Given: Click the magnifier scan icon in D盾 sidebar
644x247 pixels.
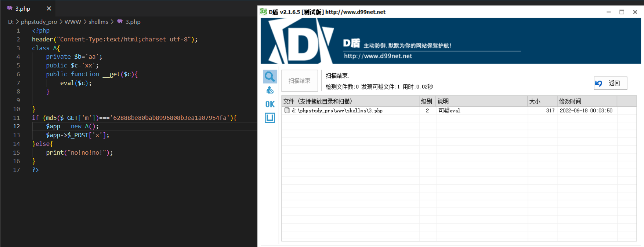Looking at the screenshot, I should click(270, 77).
